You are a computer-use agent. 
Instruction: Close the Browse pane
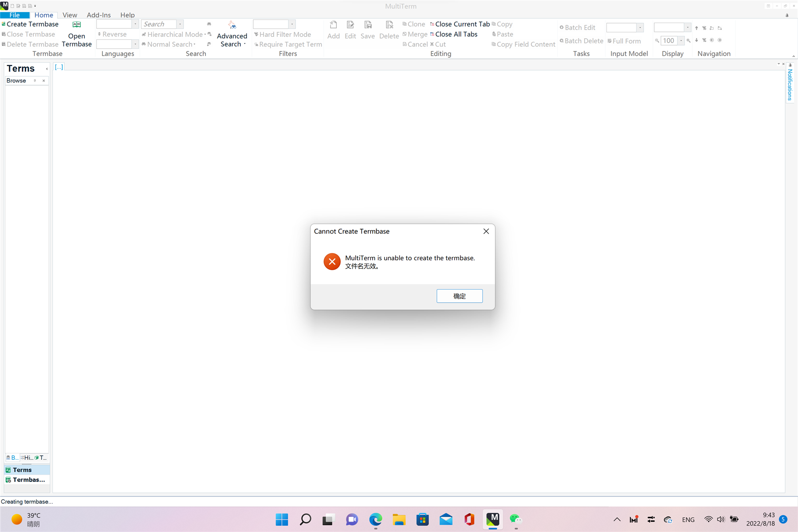[43, 81]
